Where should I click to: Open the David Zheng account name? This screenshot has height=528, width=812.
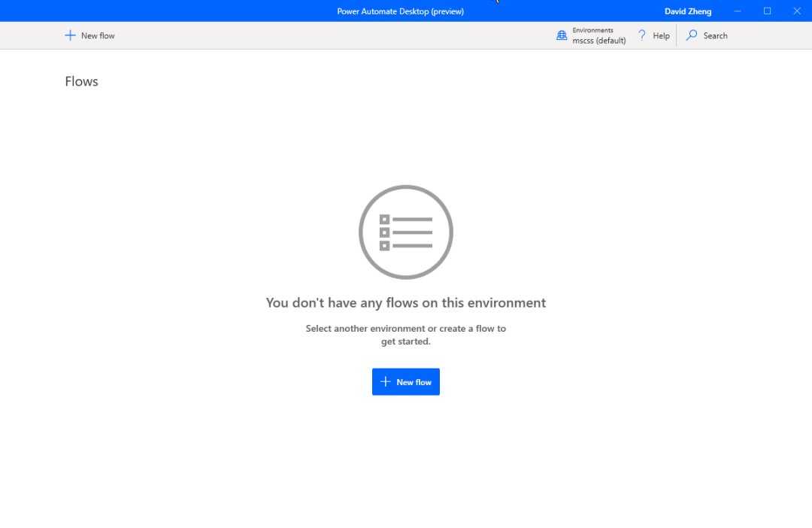pos(688,11)
